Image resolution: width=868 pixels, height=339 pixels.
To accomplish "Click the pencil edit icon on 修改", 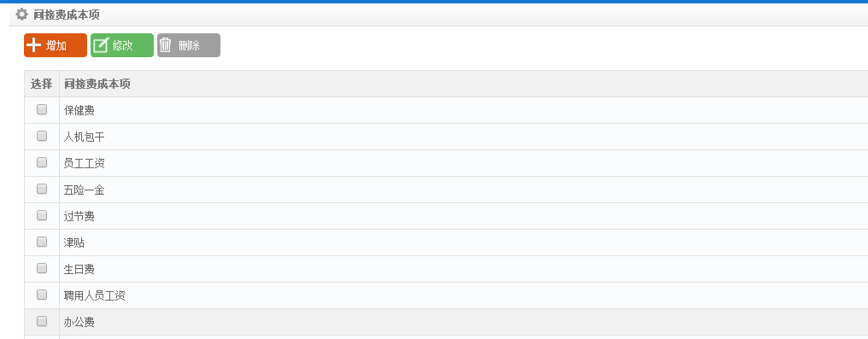I will coord(100,44).
